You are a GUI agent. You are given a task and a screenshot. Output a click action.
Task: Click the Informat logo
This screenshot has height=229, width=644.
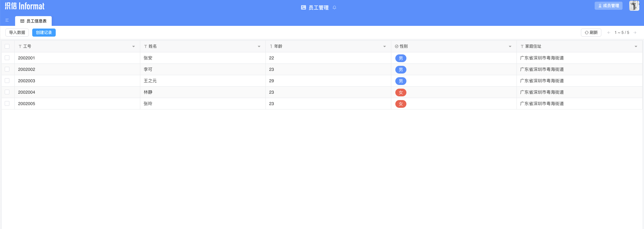point(24,6)
